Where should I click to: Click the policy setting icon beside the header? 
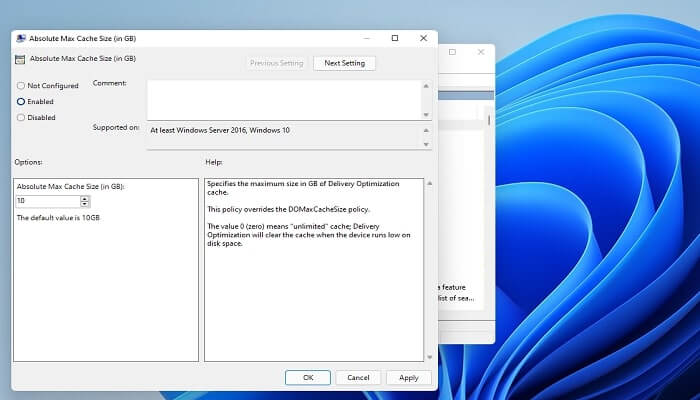tap(20, 59)
